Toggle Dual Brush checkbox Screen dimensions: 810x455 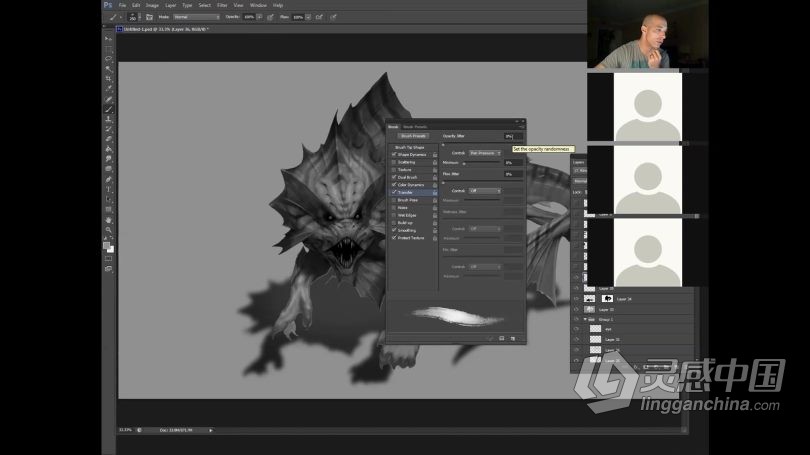[x=394, y=177]
